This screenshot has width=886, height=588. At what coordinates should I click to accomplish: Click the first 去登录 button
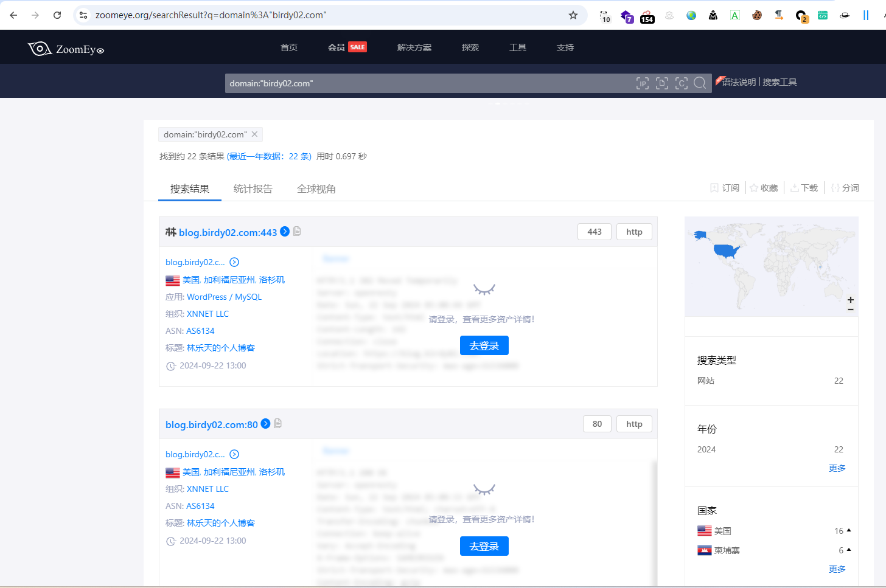[x=484, y=345]
